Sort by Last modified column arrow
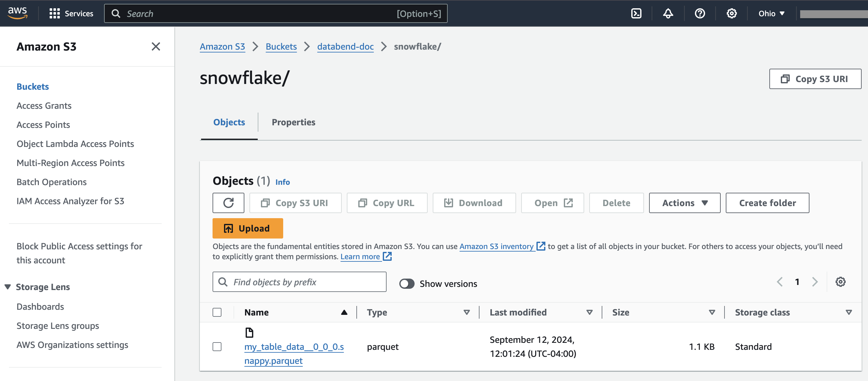868x381 pixels. (589, 312)
